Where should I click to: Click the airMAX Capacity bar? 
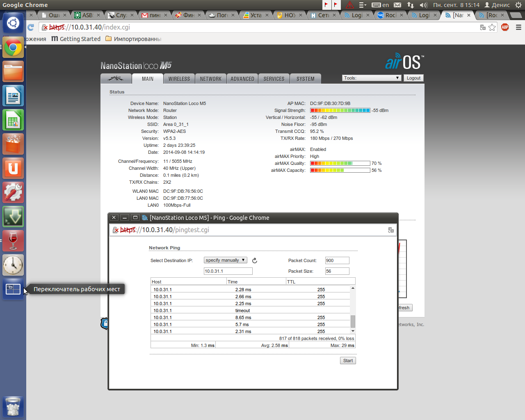pyautogui.click(x=340, y=170)
